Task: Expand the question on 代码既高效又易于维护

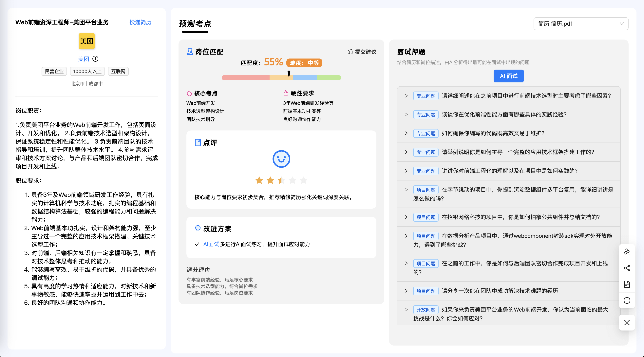Action: click(x=509, y=133)
